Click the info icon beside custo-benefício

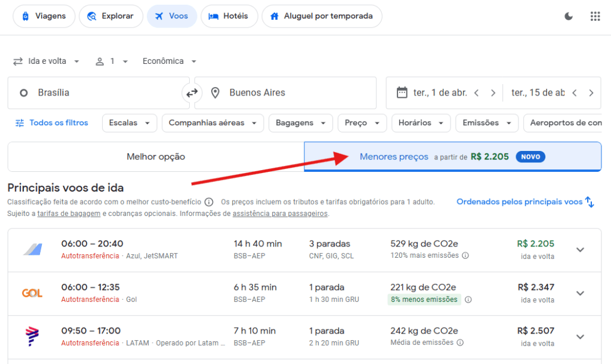tap(209, 202)
